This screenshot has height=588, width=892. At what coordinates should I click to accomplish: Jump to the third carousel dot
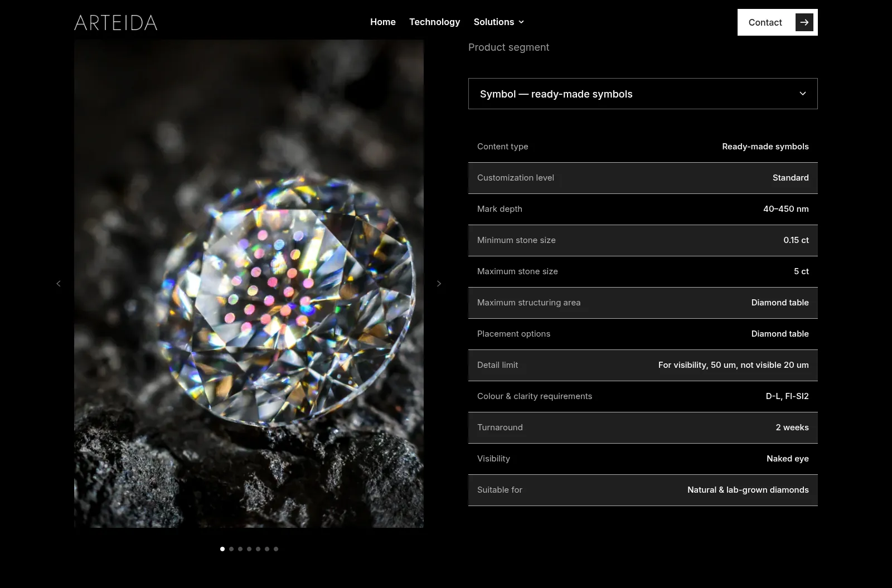click(240, 549)
